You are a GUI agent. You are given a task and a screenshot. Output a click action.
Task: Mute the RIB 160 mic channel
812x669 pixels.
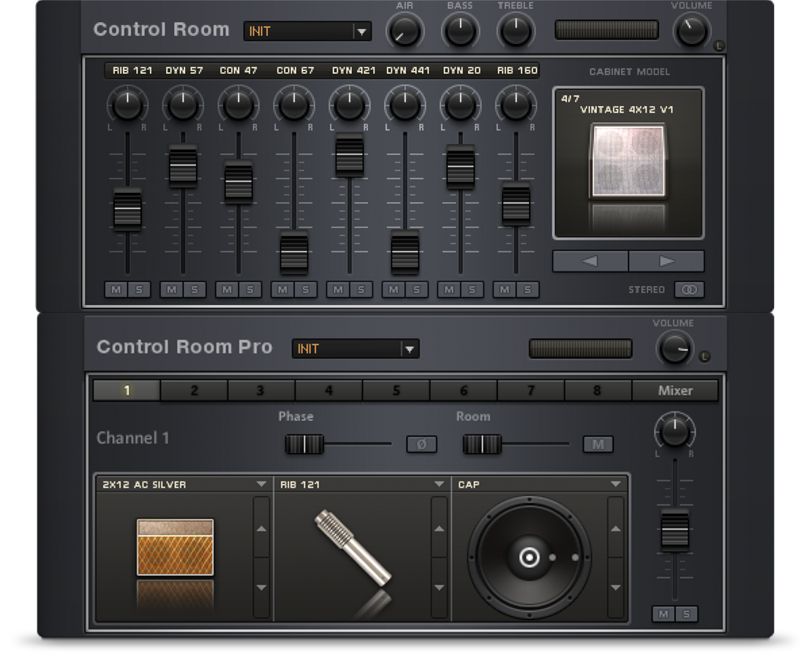(505, 290)
